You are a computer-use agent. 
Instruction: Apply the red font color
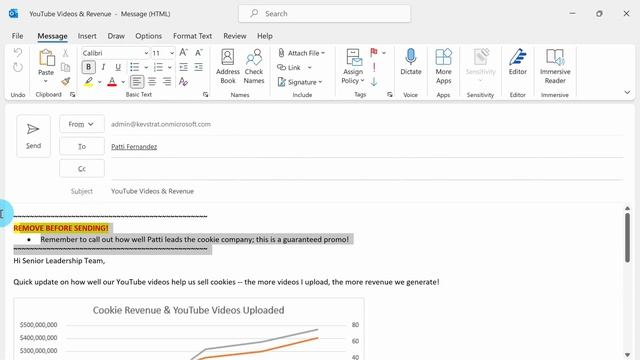[x=112, y=82]
